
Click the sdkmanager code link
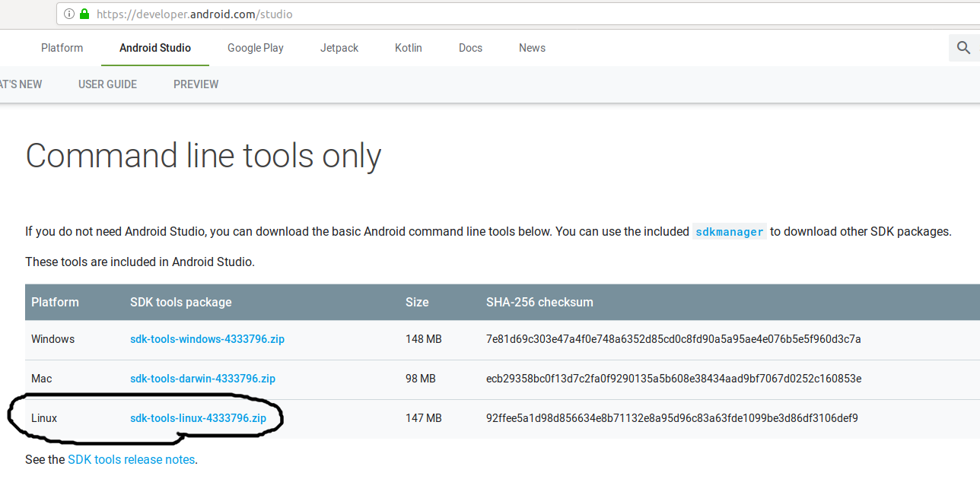click(x=729, y=232)
